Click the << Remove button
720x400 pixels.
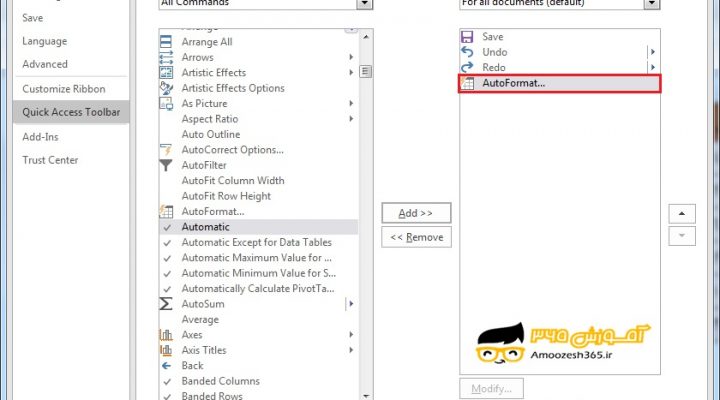point(416,237)
